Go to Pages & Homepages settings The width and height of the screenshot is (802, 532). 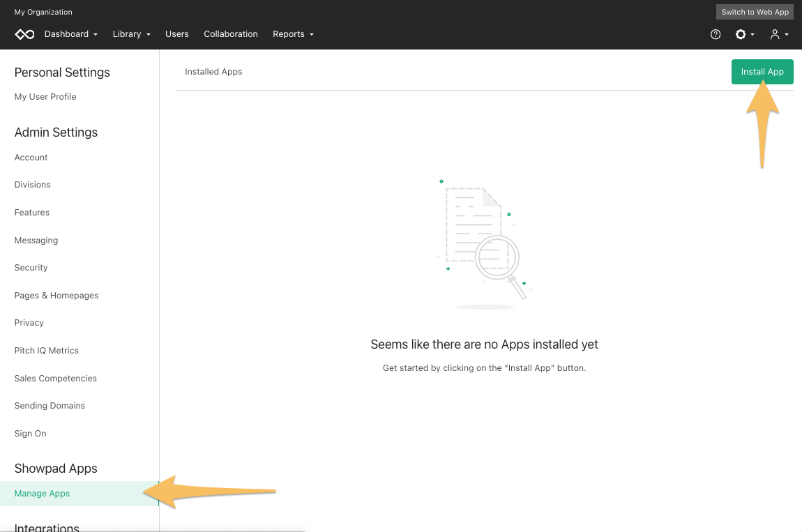click(x=56, y=296)
